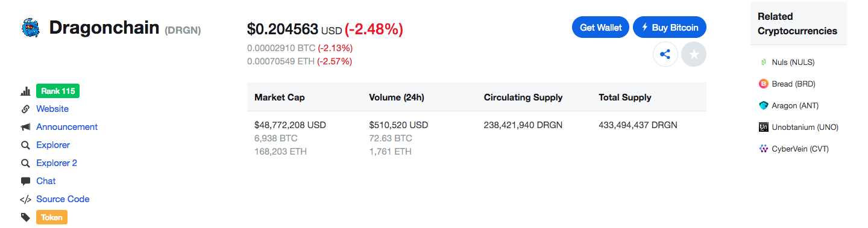Click the Aragon (ANT) coin icon

pyautogui.click(x=763, y=105)
